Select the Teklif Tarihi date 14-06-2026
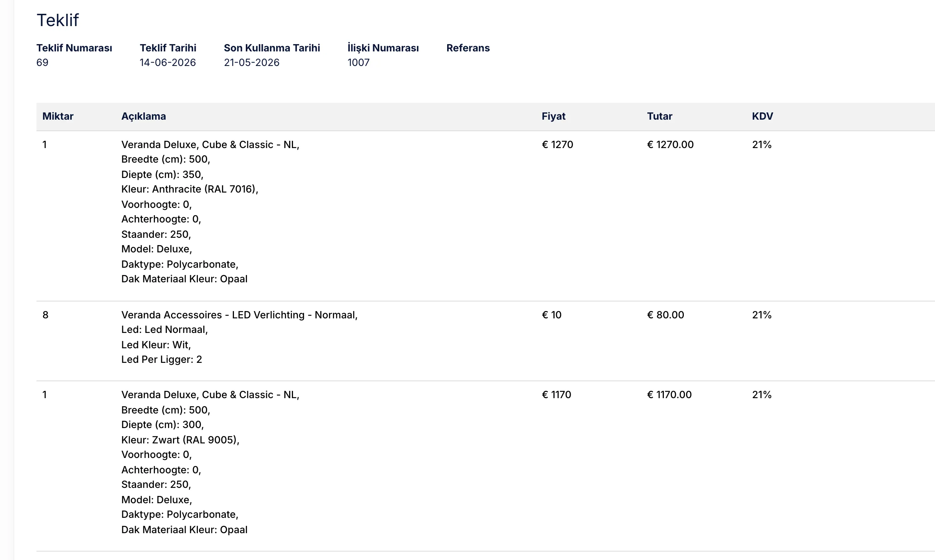 coord(168,63)
